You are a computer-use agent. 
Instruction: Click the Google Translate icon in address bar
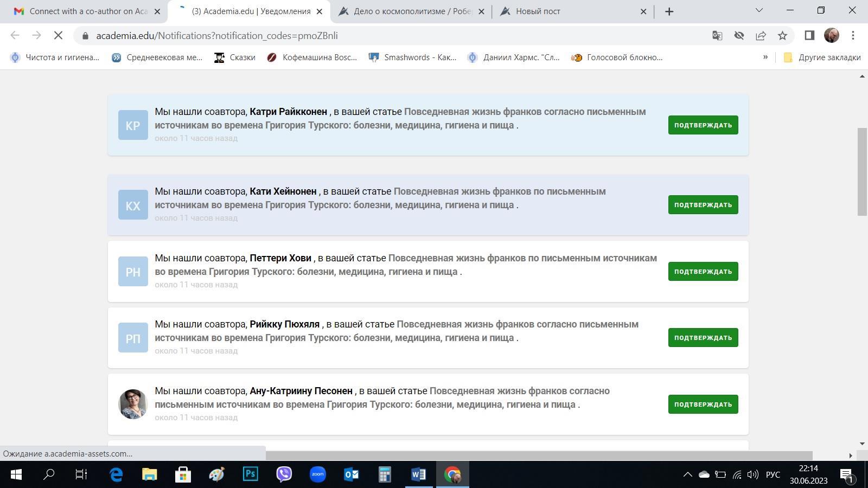coord(717,36)
